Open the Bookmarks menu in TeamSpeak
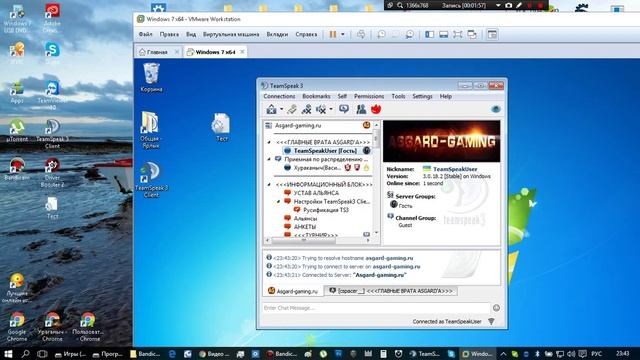 pyautogui.click(x=316, y=96)
